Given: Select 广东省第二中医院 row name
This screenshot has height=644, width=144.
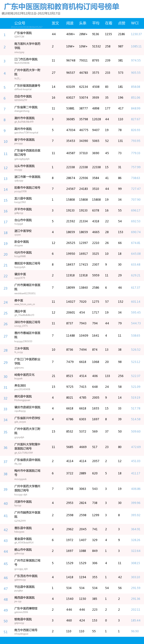Looking at the screenshot, I should (x=26, y=107).
